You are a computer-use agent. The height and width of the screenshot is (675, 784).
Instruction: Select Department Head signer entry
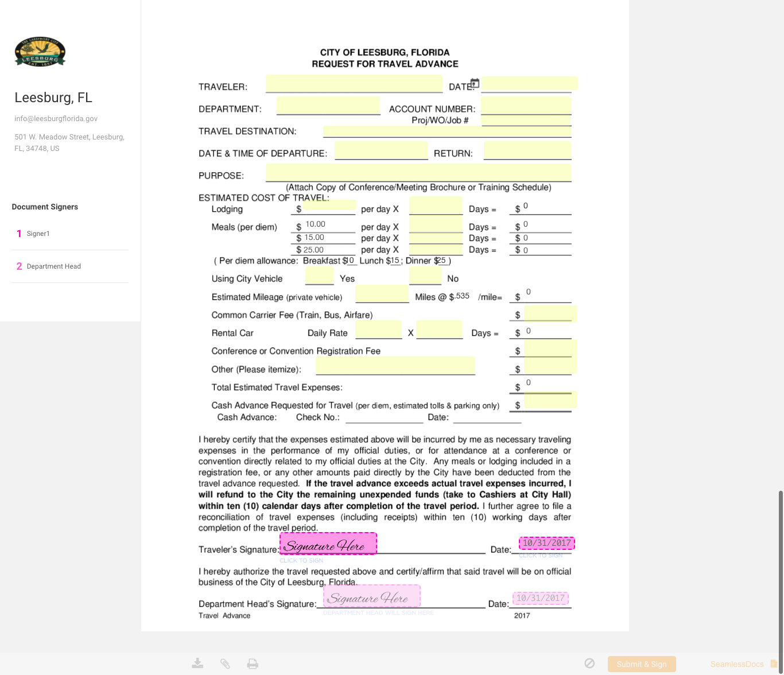(x=70, y=266)
